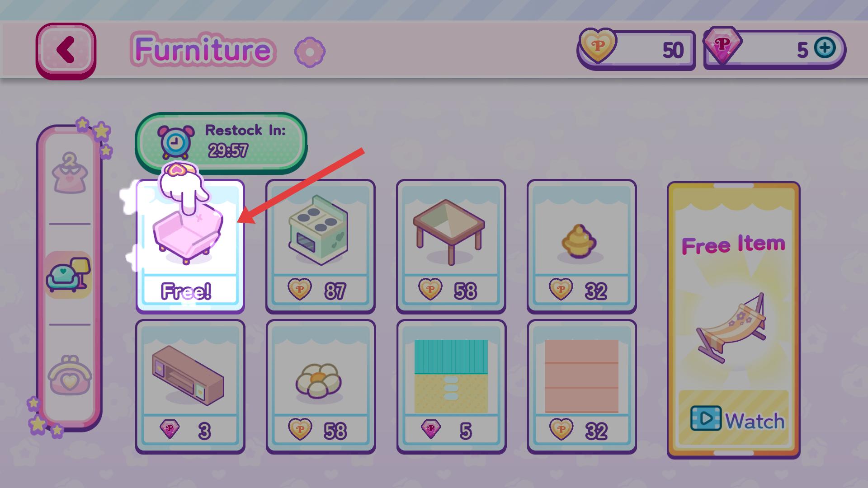This screenshot has height=488, width=868.
Task: Tap the pink gem currency icon
Action: point(722,46)
